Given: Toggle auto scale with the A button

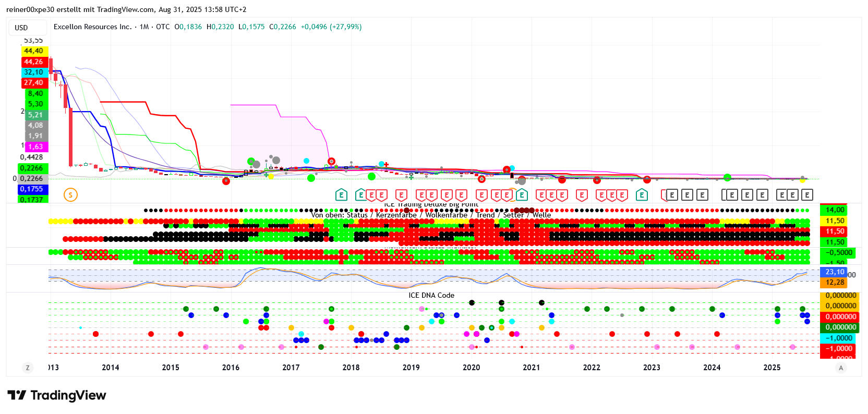Looking at the screenshot, I should (840, 368).
